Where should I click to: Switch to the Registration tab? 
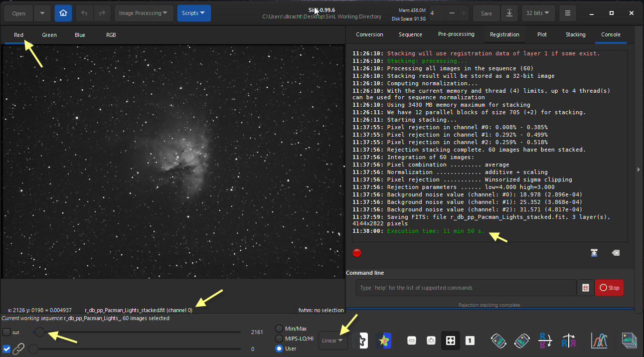click(504, 34)
